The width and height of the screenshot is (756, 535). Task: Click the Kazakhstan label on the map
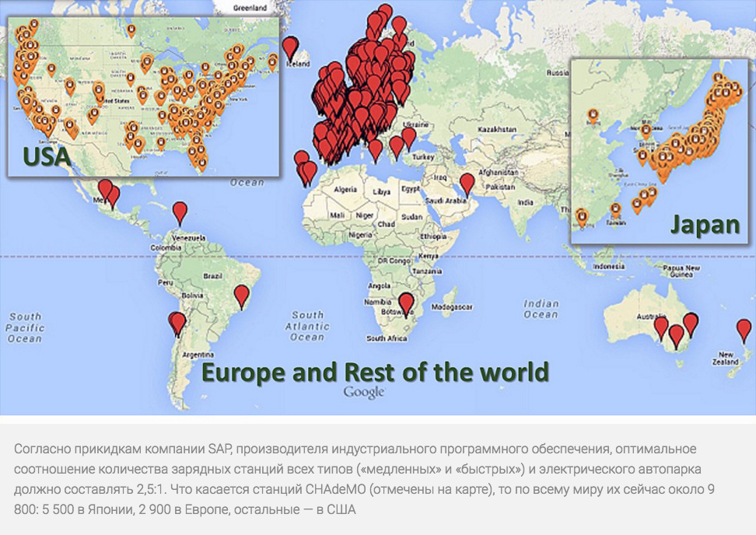coord(498,128)
